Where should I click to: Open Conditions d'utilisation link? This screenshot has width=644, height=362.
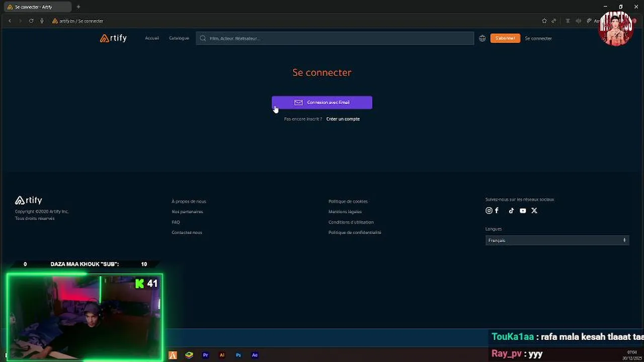351,222
